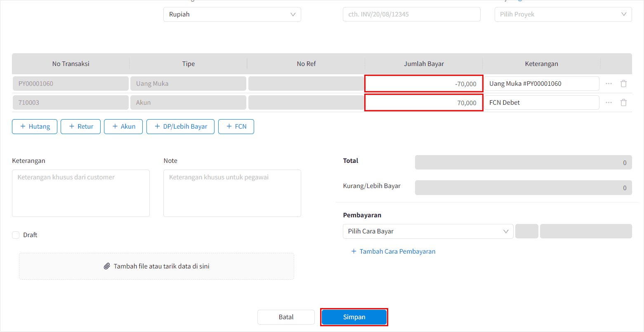This screenshot has width=644, height=332.
Task: Click the Tipe column header
Action: pos(188,64)
